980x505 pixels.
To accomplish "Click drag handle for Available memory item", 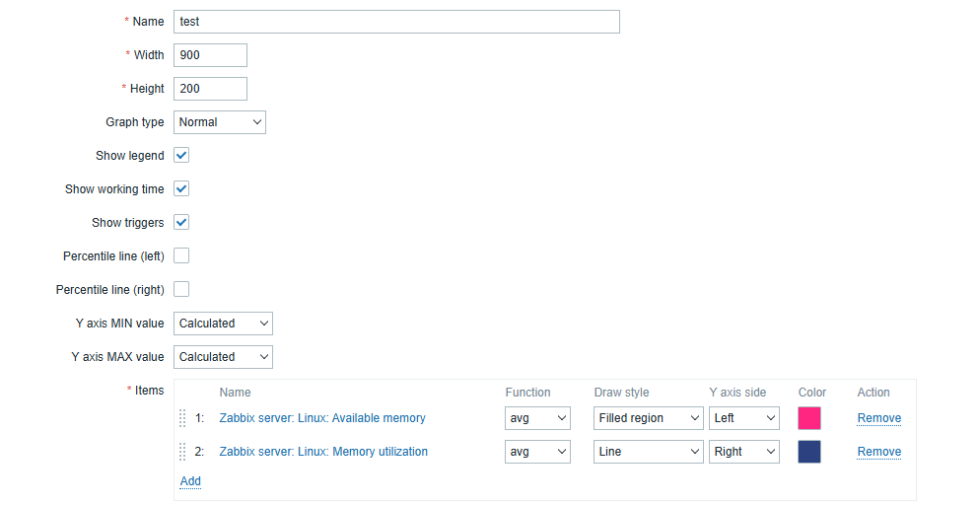I will coord(182,418).
